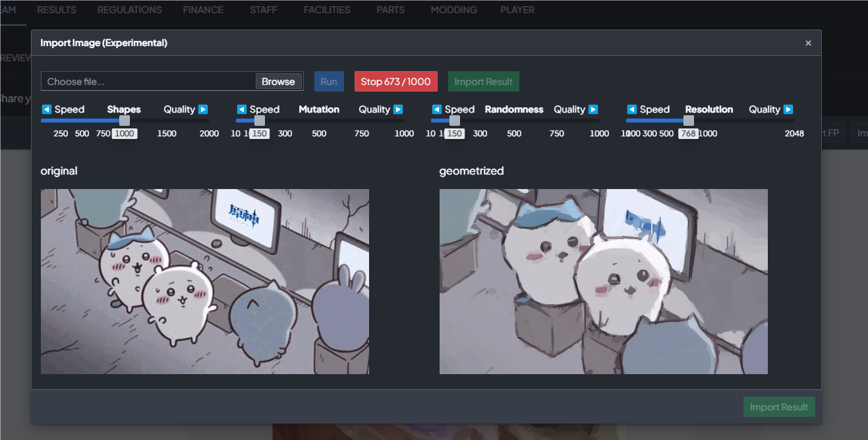
Task: Click the Resolution Quality right arrow
Action: tap(788, 109)
